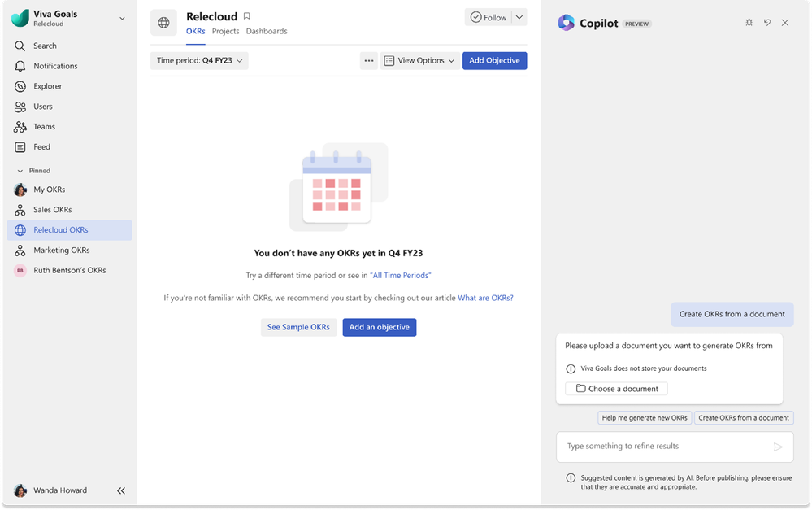Switch to the Dashboards tab
812x510 pixels.
click(x=267, y=31)
